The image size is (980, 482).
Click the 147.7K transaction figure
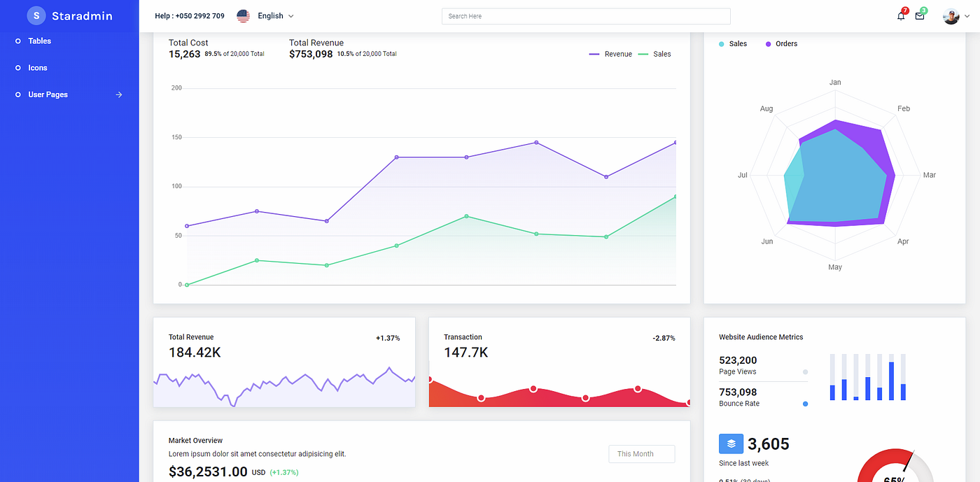pyautogui.click(x=466, y=353)
